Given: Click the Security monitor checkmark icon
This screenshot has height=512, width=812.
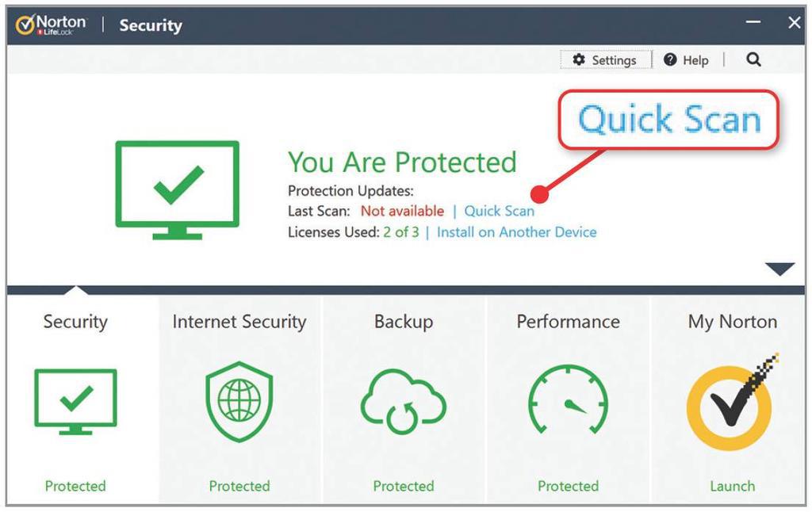Looking at the screenshot, I should click(x=75, y=401).
